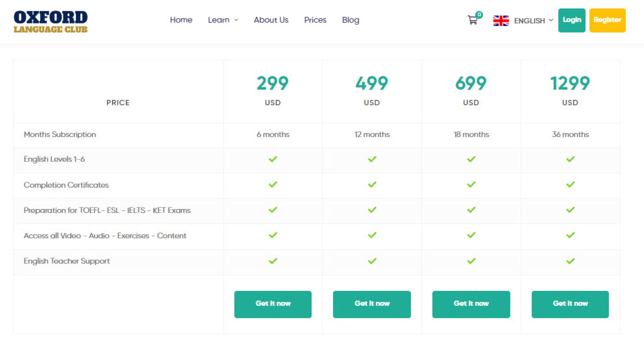Viewport: 644px width, 361px height.
Task: Get the 299 USD six-month plan
Action: [x=273, y=304]
